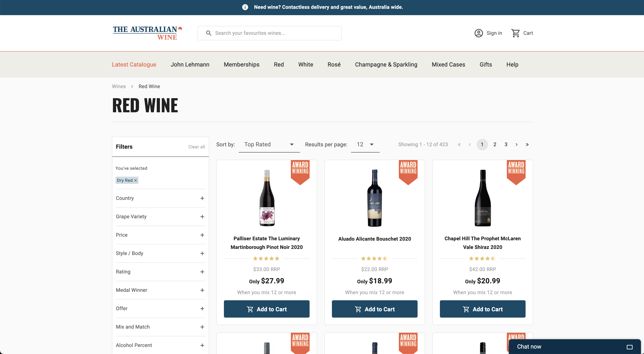
Task: Expand the Country filter section
Action: click(x=202, y=198)
